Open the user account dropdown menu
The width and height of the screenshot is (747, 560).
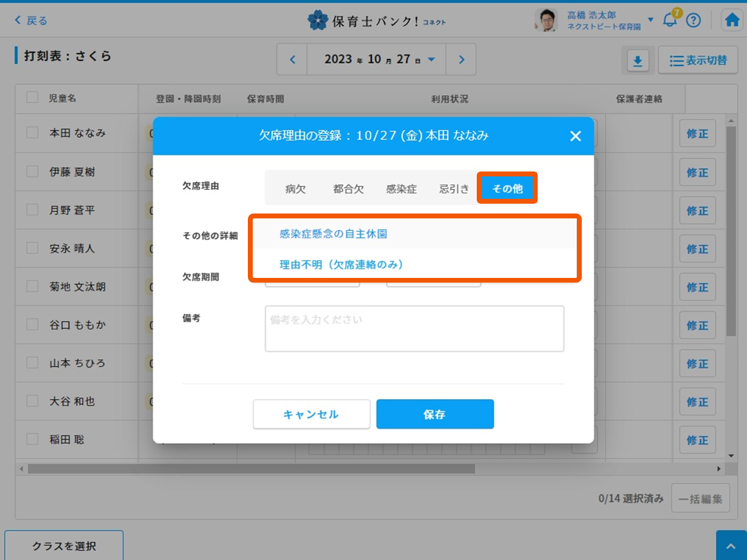pos(650,20)
